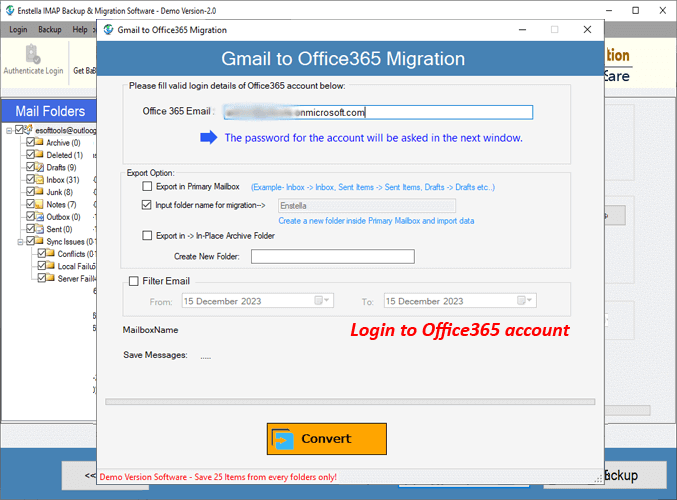Click the Create New Folder text box
This screenshot has width=677, height=500.
point(333,256)
